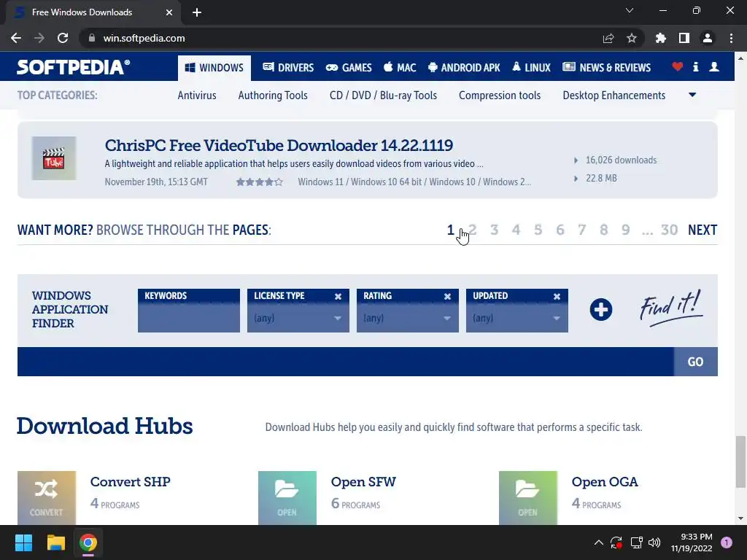The width and height of the screenshot is (747, 560).
Task: Open the Compression tools category
Action: (x=500, y=96)
